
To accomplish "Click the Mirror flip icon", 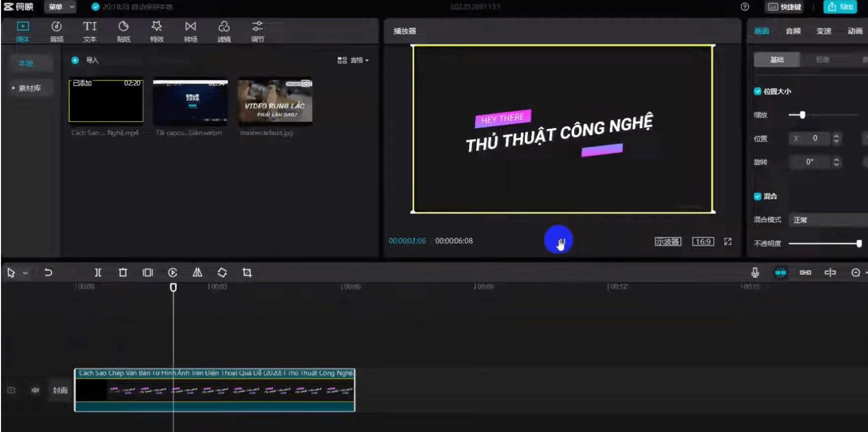I will pyautogui.click(x=197, y=272).
